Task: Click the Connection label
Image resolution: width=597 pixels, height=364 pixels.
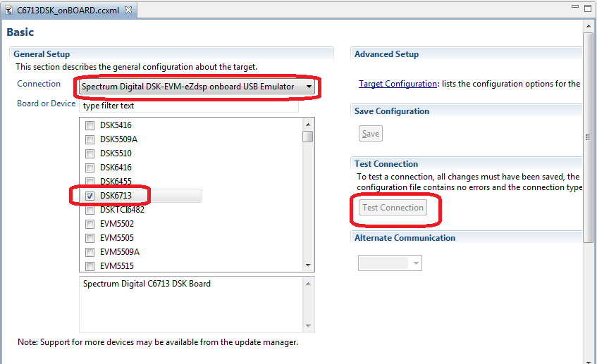Action: click(x=39, y=84)
